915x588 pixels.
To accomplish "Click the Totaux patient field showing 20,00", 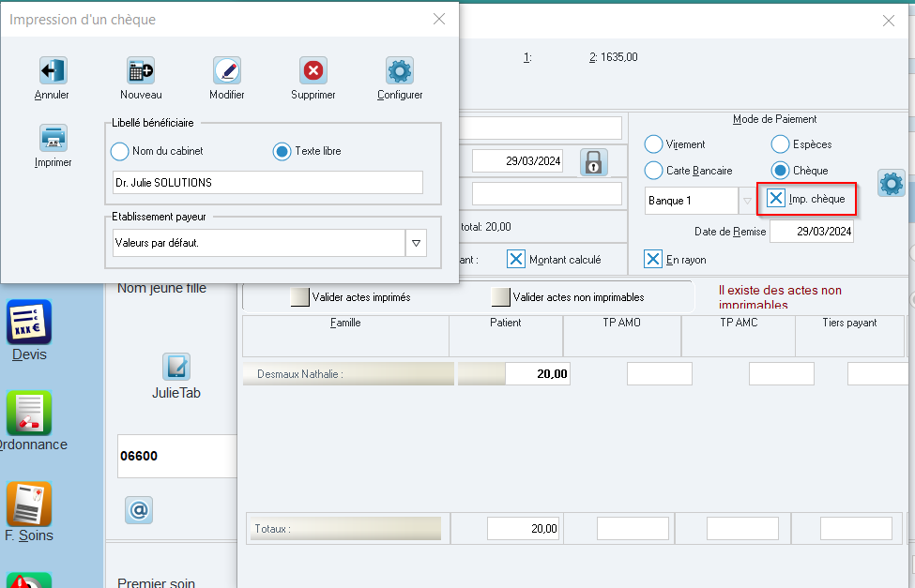I will 523,529.
